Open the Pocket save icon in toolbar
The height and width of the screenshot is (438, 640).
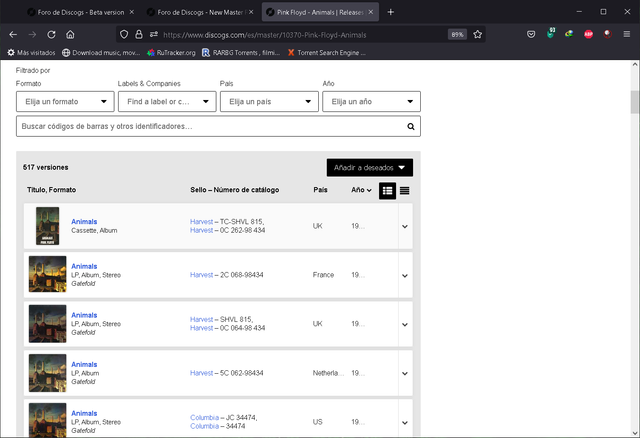[x=531, y=34]
